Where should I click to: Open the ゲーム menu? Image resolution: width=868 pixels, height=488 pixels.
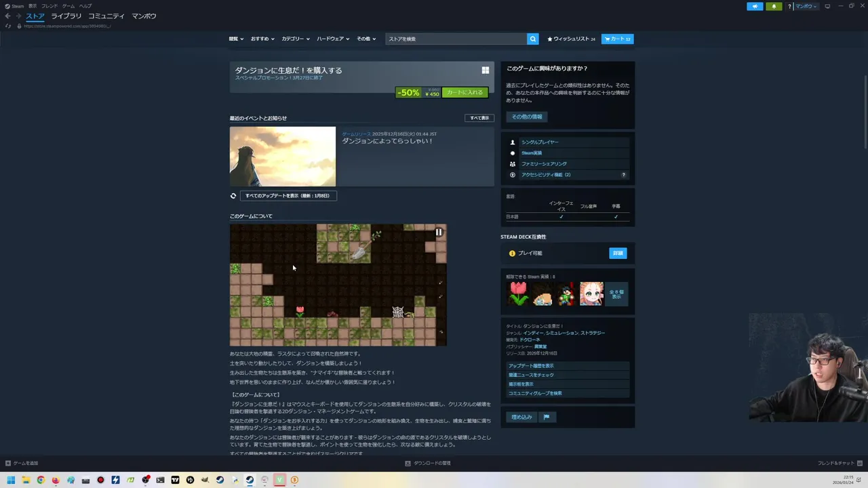click(x=68, y=6)
